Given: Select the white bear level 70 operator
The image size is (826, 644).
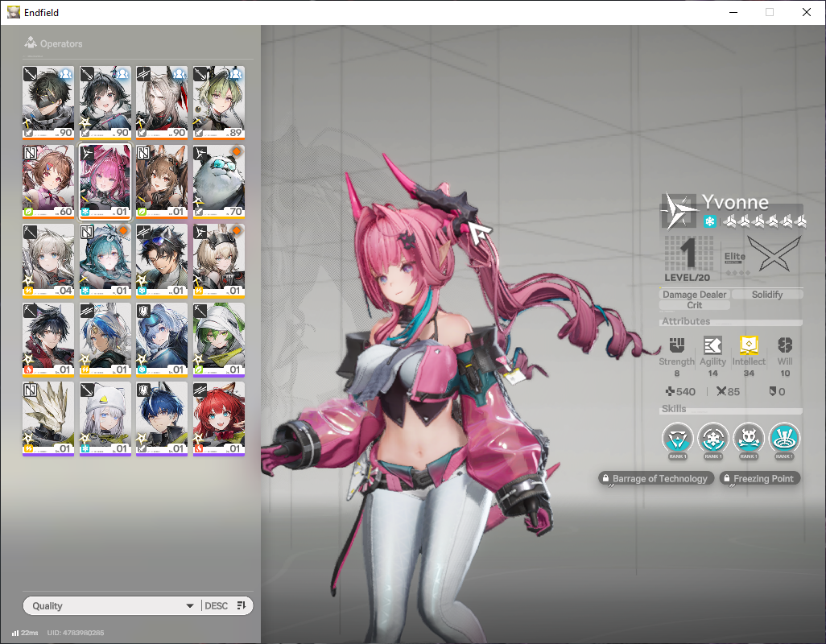Looking at the screenshot, I should (x=219, y=181).
